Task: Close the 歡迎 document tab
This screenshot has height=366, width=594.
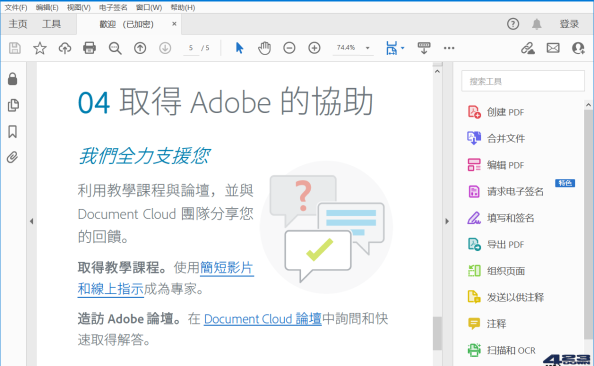Action: pyautogui.click(x=174, y=24)
